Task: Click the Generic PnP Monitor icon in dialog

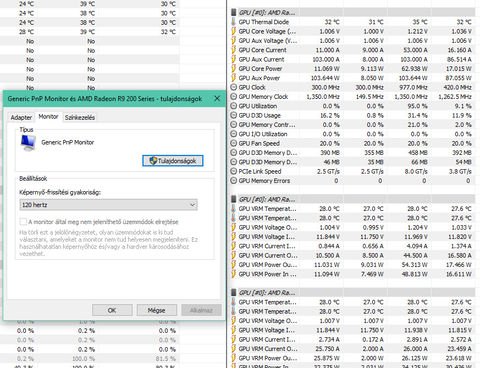Action: pos(28,143)
